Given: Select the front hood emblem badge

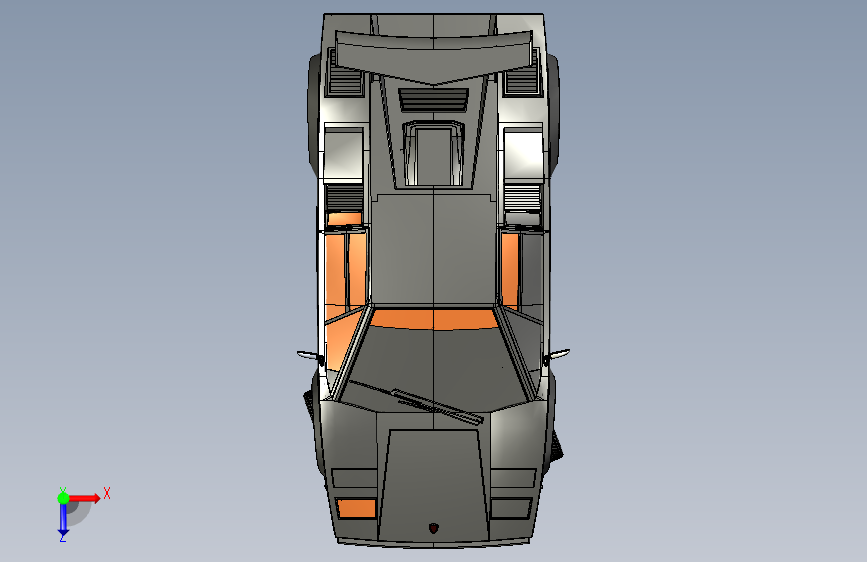Looking at the screenshot, I should (434, 528).
